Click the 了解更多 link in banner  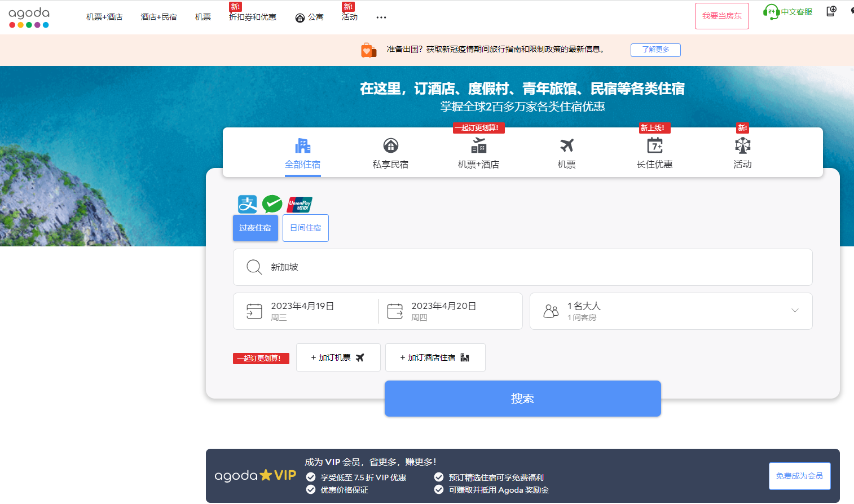655,50
